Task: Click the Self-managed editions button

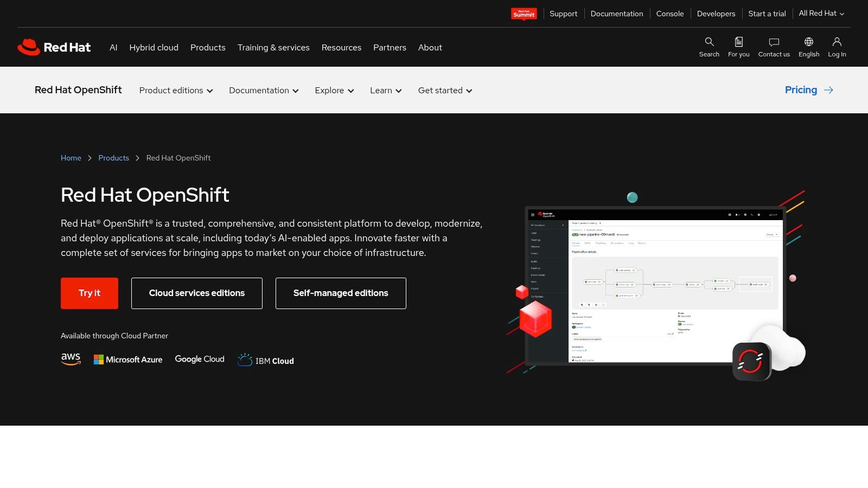Action: 341,293
